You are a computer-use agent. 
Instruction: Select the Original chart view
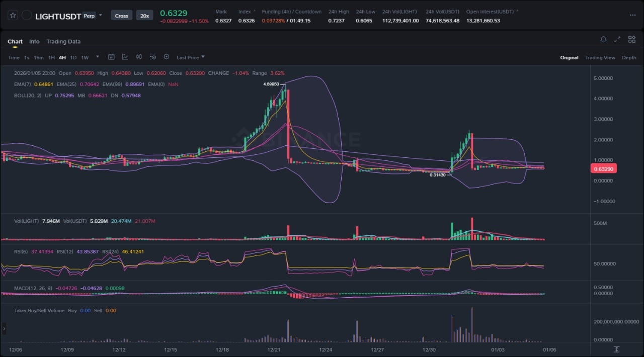point(569,57)
